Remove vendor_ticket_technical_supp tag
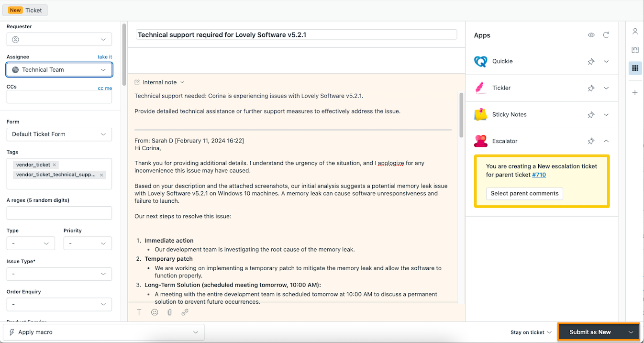Viewport: 644px width, 343px height. [101, 175]
